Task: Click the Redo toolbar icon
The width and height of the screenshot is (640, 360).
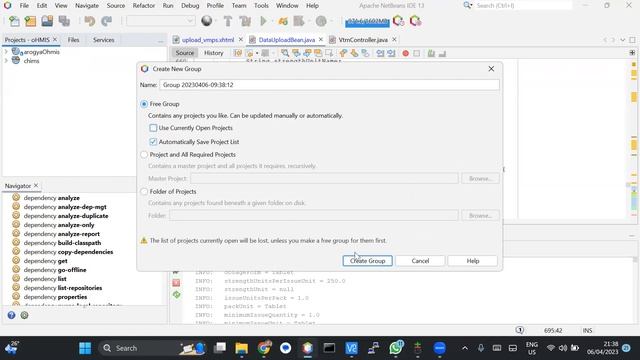Action: (x=107, y=21)
